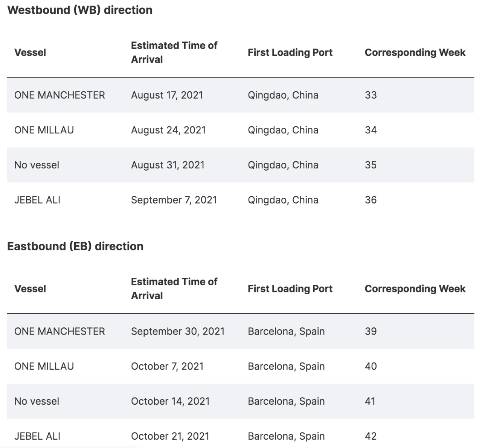482x448 pixels.
Task: Select ONE MANCHESTER in the Westbound table
Action: tap(59, 95)
